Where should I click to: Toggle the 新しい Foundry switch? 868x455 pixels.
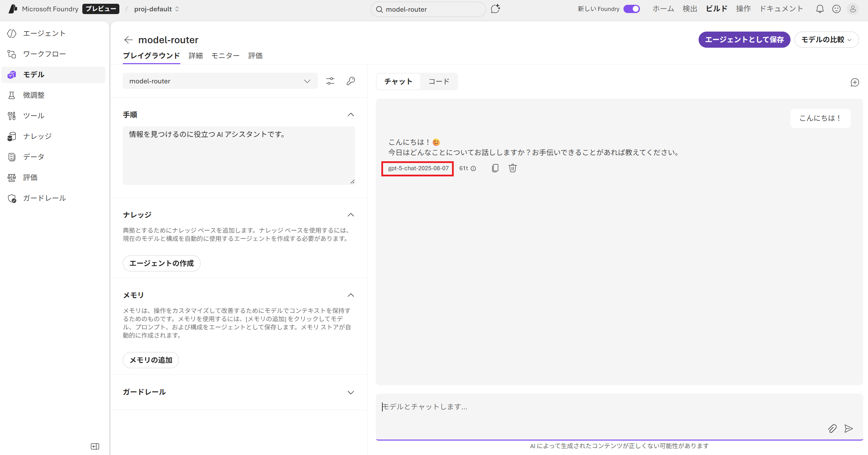point(631,9)
